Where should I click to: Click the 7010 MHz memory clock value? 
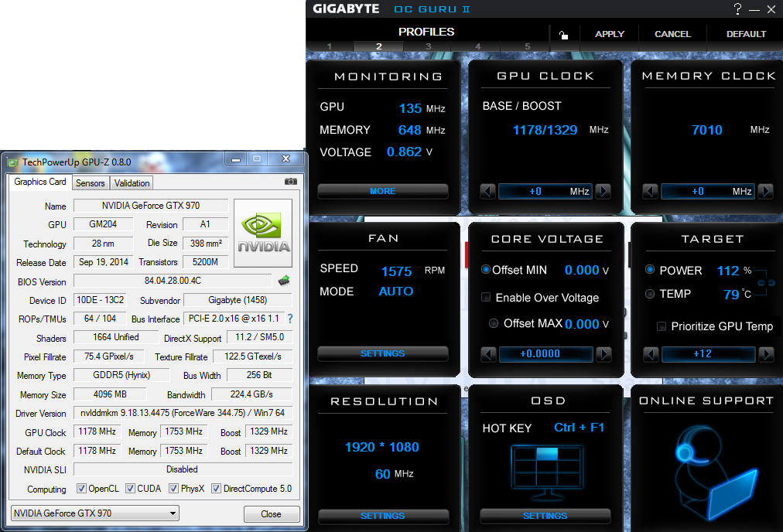(x=706, y=130)
